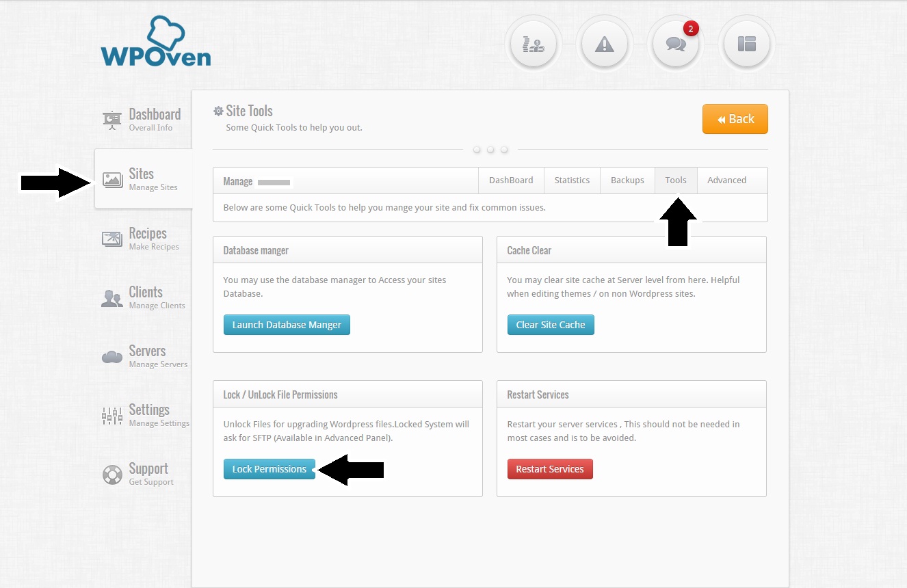Viewport: 907px width, 588px height.
Task: Click the Lock Permissions button
Action: click(270, 469)
